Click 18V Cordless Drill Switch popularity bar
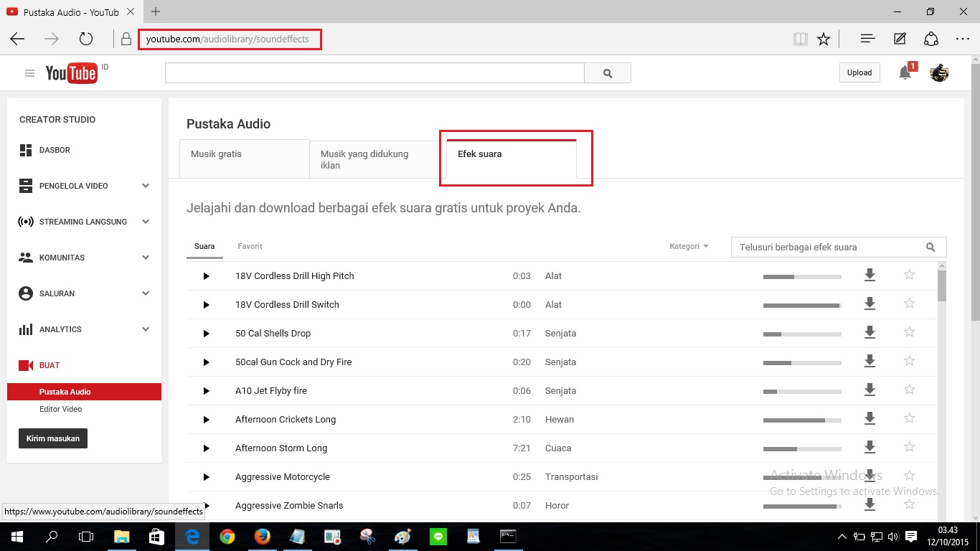980x551 pixels. pos(802,305)
